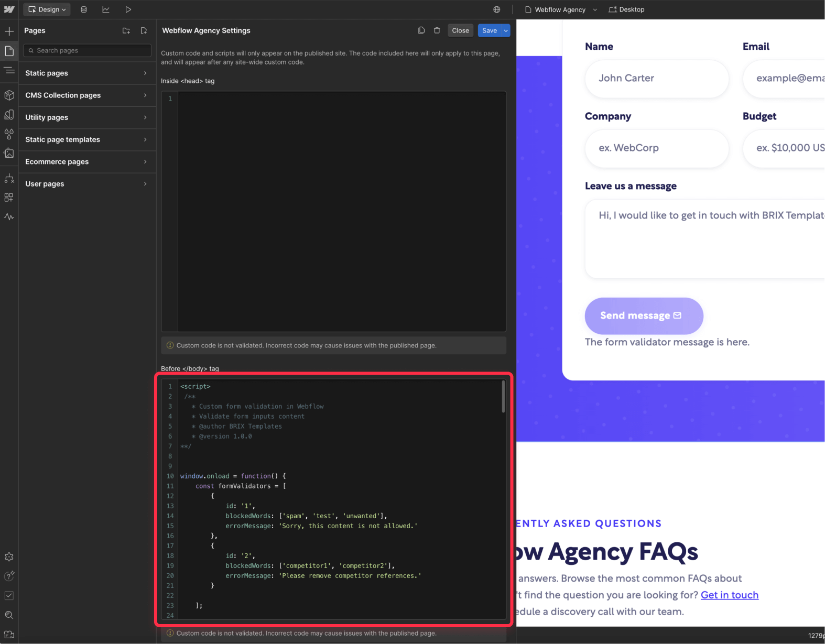Click the Search pages field

pos(88,50)
